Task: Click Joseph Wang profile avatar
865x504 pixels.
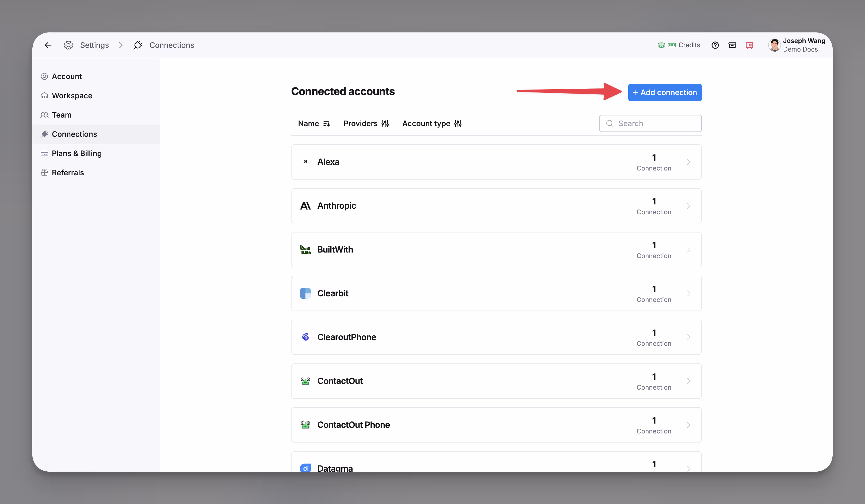Action: point(774,45)
